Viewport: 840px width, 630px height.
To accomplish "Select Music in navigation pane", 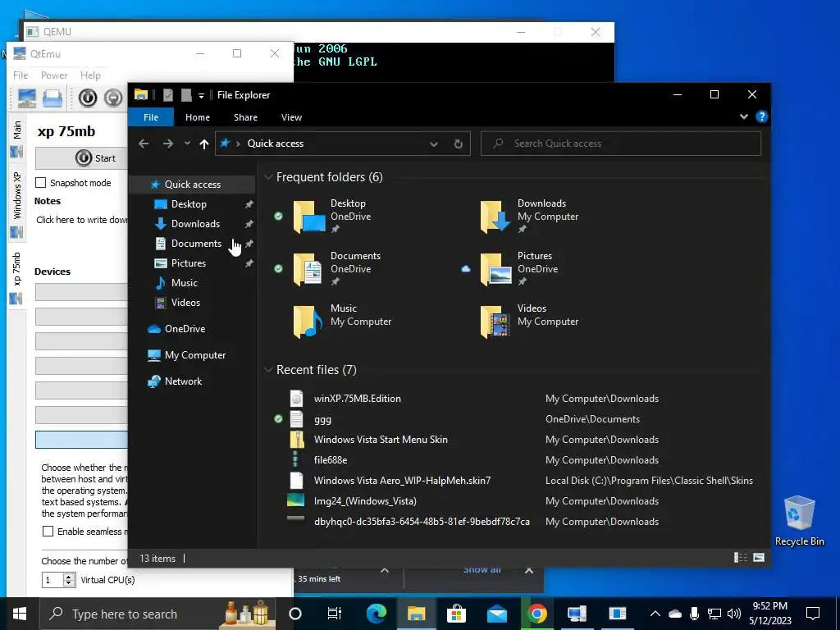I will coord(185,282).
